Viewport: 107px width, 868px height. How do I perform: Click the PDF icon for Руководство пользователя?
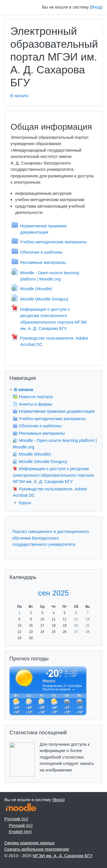click(15, 337)
